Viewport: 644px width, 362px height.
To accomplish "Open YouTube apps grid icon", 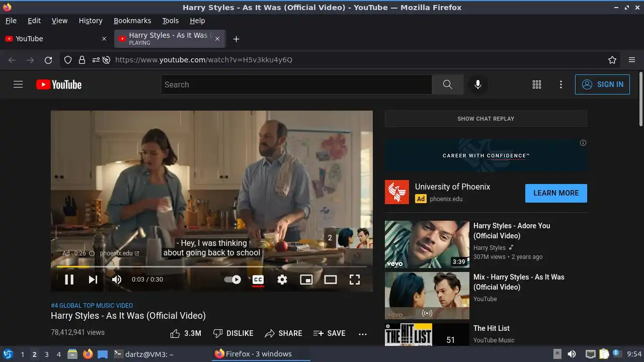I will coord(537,84).
